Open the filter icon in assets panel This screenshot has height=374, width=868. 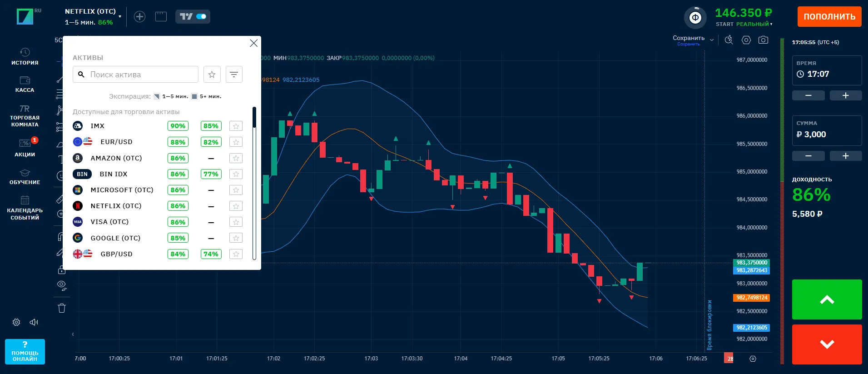[x=234, y=75]
